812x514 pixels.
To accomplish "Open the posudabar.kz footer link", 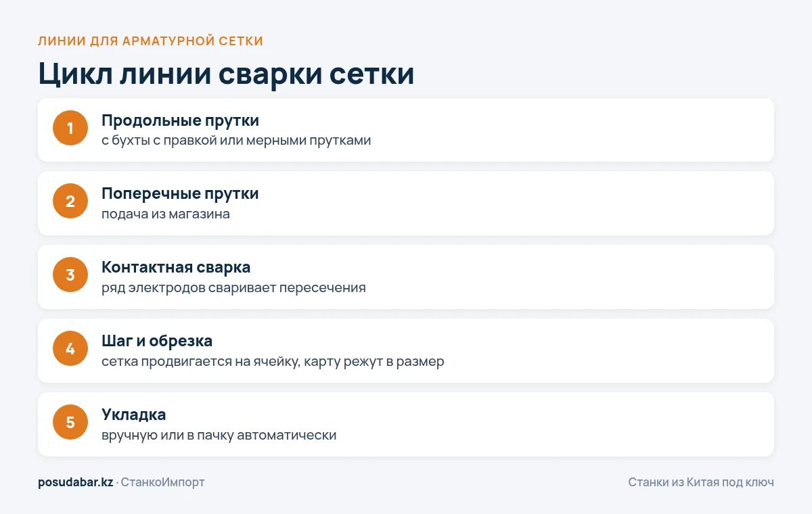I will coord(76,482).
